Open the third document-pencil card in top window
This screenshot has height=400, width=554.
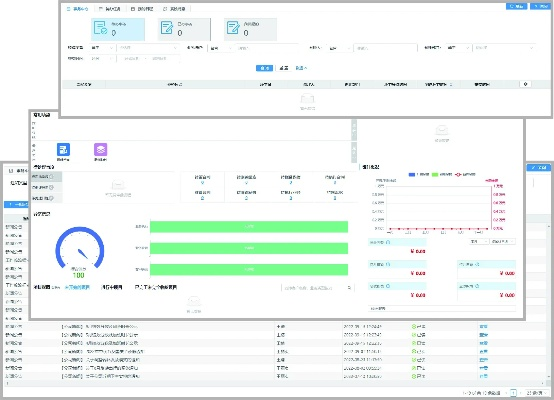point(250,29)
